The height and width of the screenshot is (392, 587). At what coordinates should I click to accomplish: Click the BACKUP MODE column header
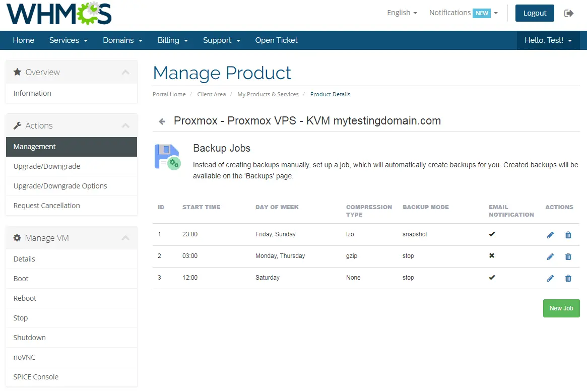[426, 207]
